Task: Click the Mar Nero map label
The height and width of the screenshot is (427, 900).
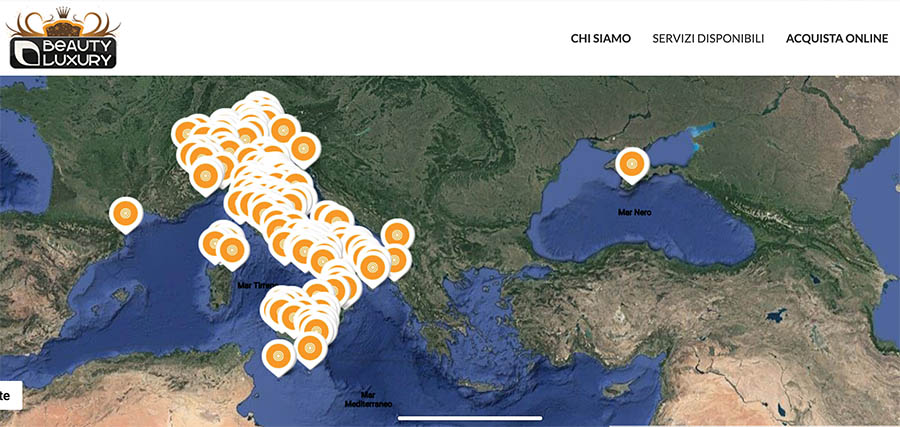Action: tap(634, 212)
